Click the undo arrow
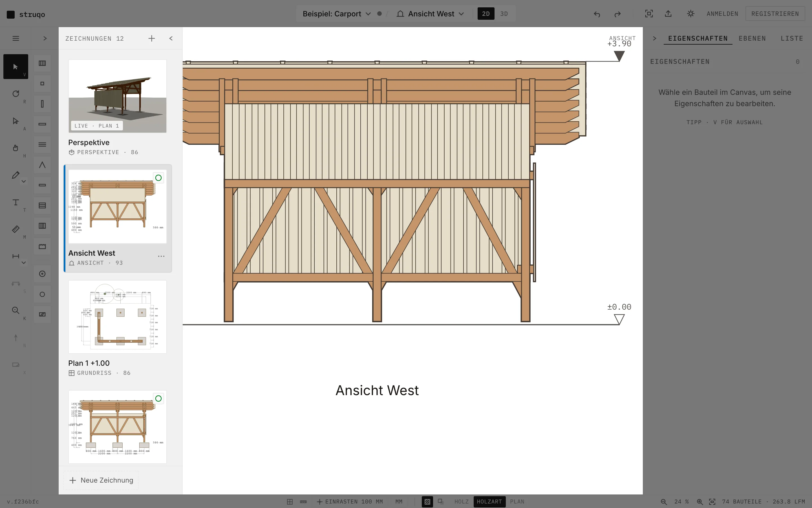Image resolution: width=812 pixels, height=508 pixels. 597,14
